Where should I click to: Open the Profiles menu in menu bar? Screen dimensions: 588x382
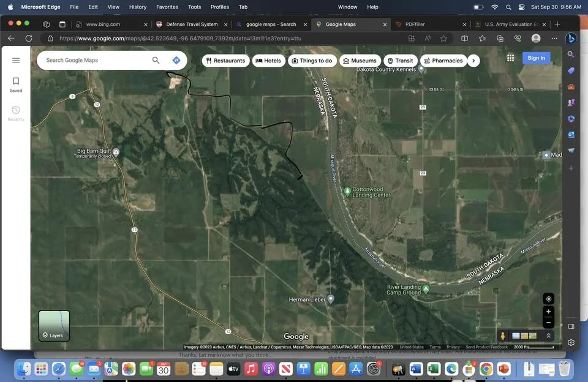tap(220, 7)
